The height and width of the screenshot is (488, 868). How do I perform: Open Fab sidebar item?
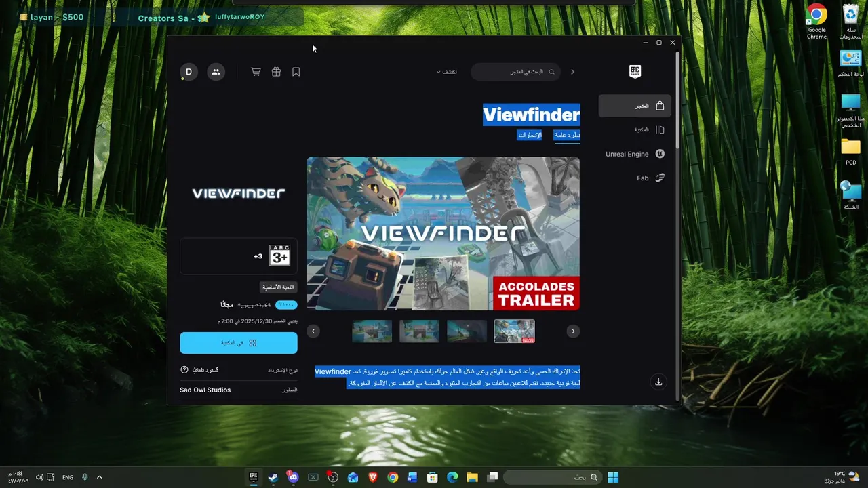pos(635,178)
